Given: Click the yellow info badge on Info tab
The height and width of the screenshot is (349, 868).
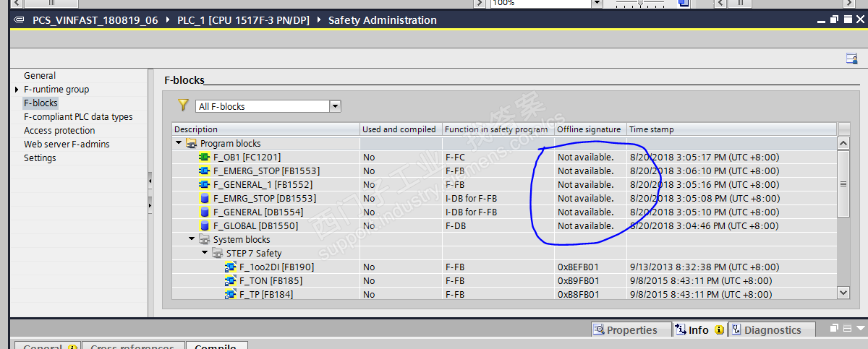Looking at the screenshot, I should click(719, 329).
